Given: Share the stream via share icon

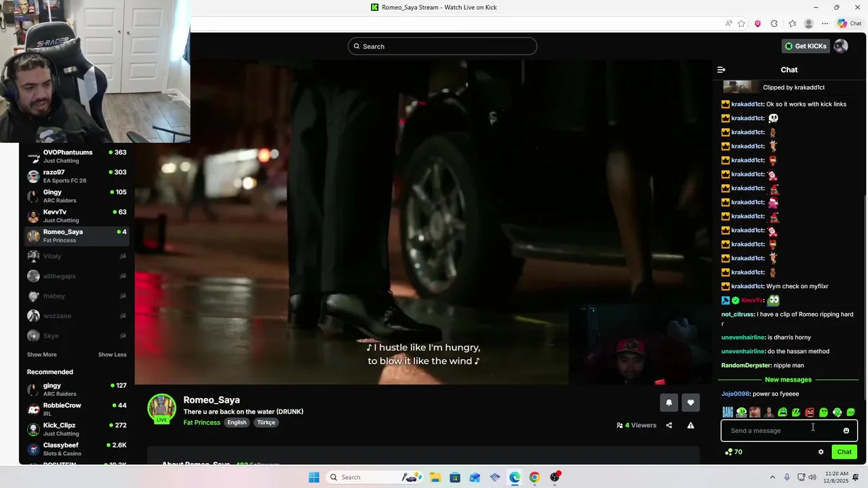Looking at the screenshot, I should (669, 426).
